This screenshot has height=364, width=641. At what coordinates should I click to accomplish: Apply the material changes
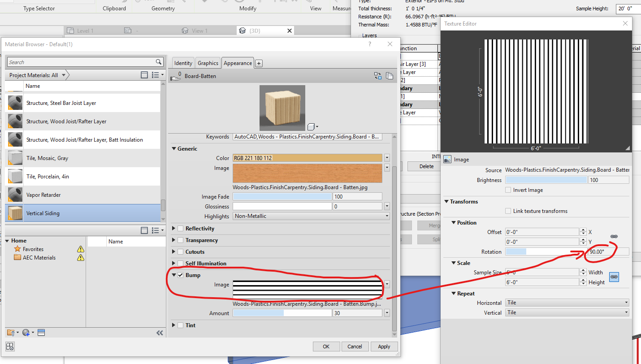pyautogui.click(x=384, y=346)
